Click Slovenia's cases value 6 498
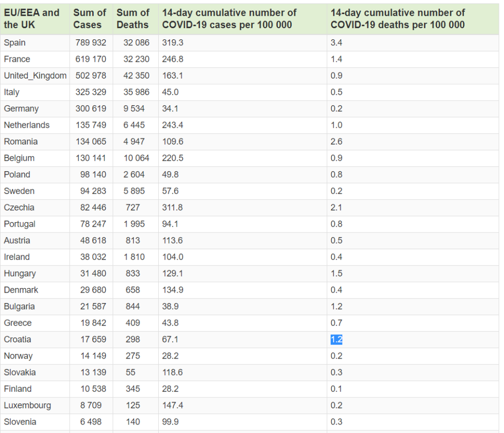Screen dimensions: 504x433 click(91, 422)
